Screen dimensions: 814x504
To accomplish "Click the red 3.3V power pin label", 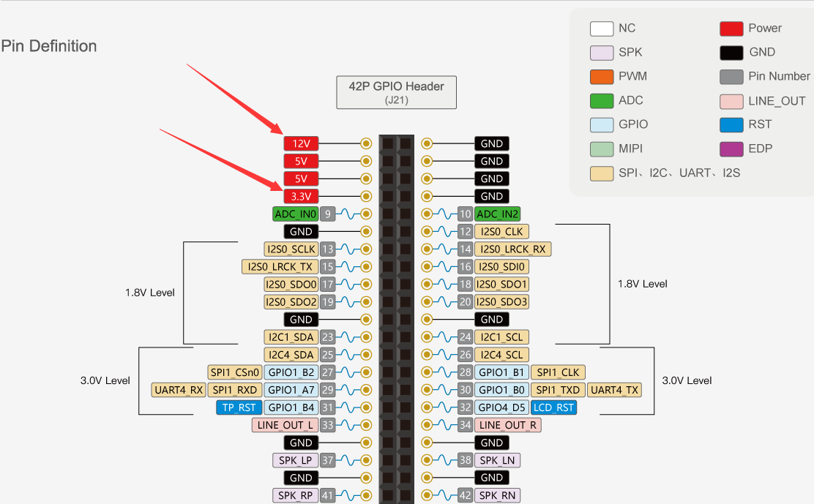I will click(301, 197).
